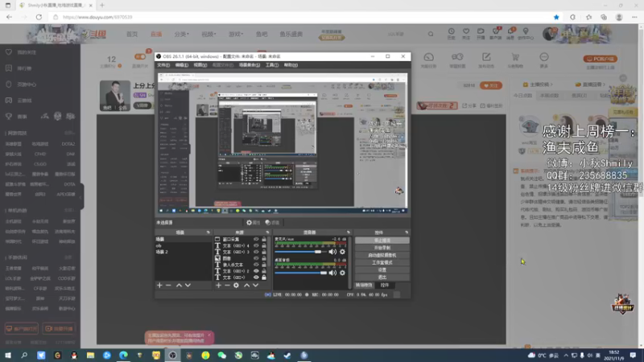Add a new source with plus icon
The width and height of the screenshot is (644, 362).
pyautogui.click(x=218, y=286)
